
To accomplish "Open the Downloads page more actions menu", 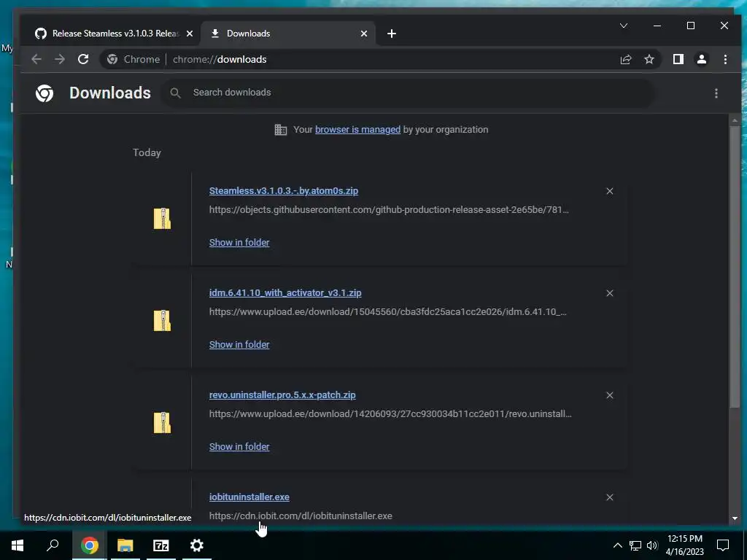I will 716,93.
